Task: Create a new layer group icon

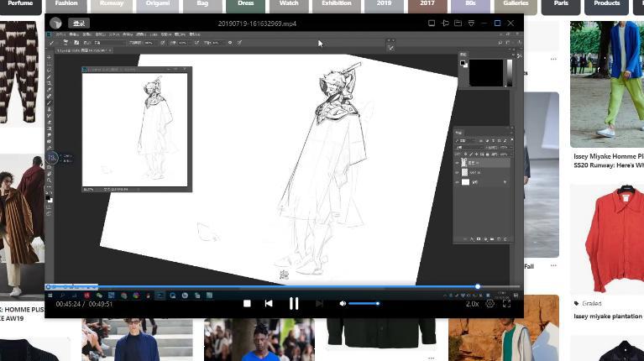Action: pos(492,239)
